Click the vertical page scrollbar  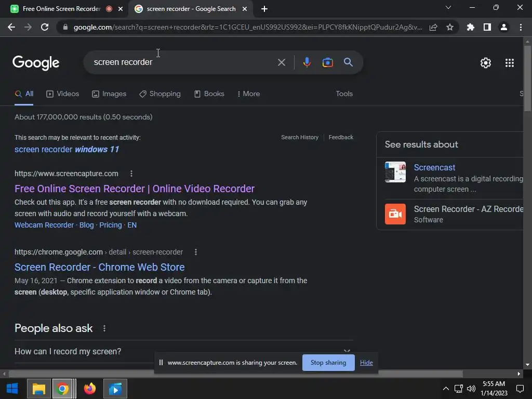[527, 78]
